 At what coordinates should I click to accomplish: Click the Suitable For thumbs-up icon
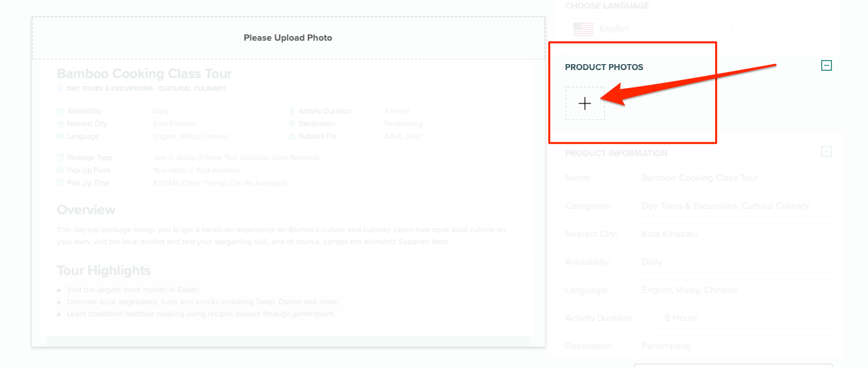pos(292,137)
